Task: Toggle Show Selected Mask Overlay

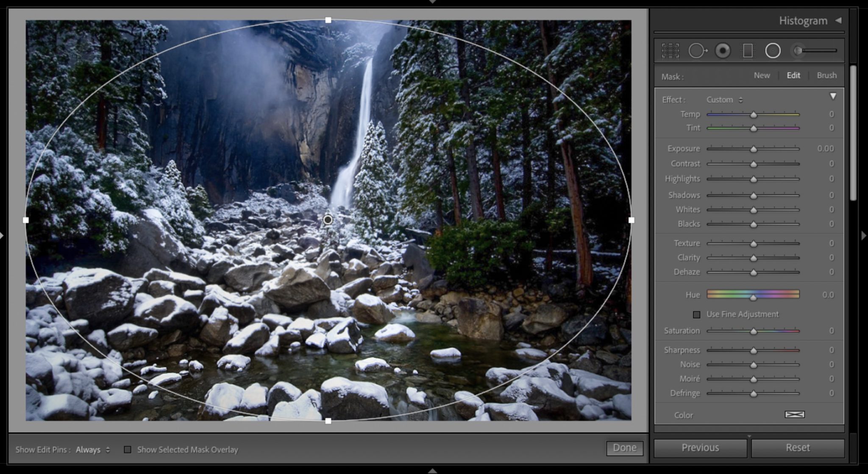Action: click(x=128, y=449)
